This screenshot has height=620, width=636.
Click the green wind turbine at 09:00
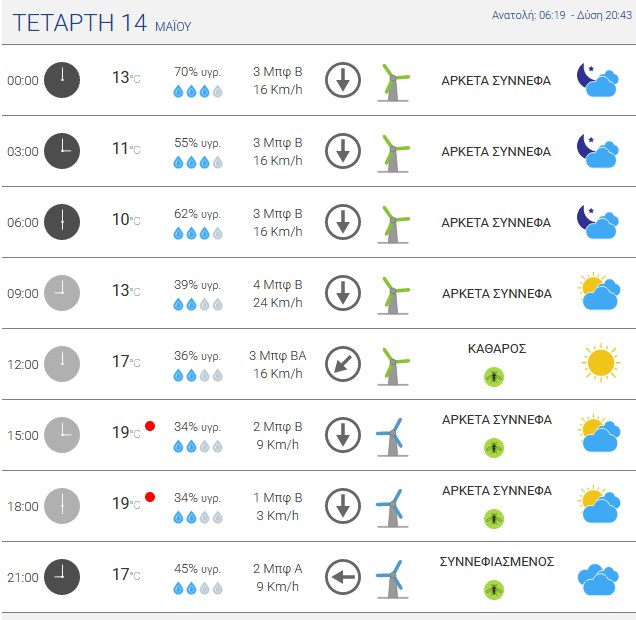(x=393, y=296)
